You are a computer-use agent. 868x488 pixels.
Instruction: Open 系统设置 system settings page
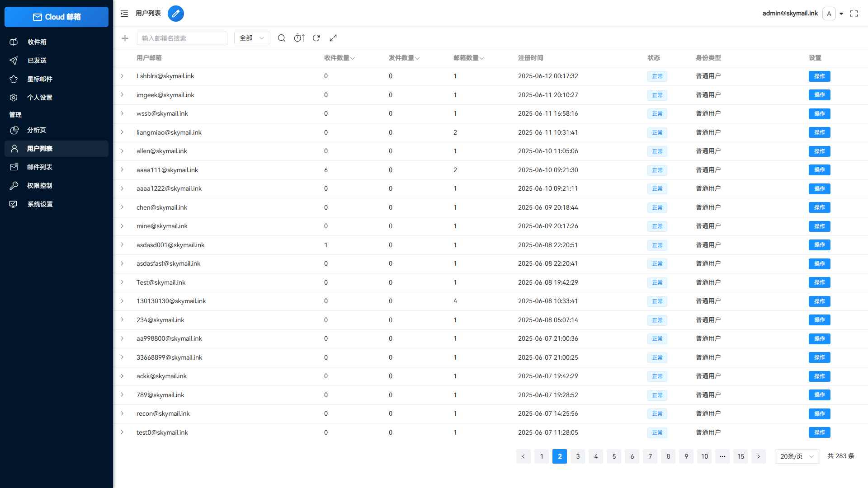39,204
